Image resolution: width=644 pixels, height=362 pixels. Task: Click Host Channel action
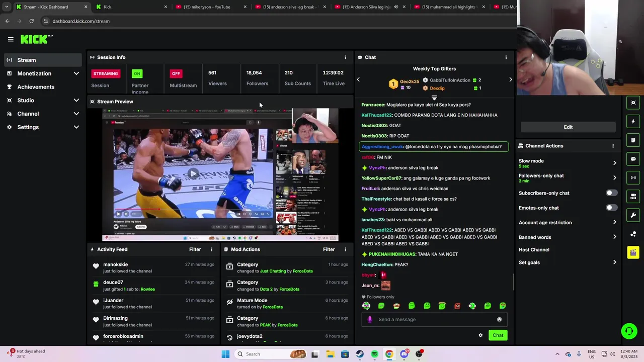tap(534, 250)
